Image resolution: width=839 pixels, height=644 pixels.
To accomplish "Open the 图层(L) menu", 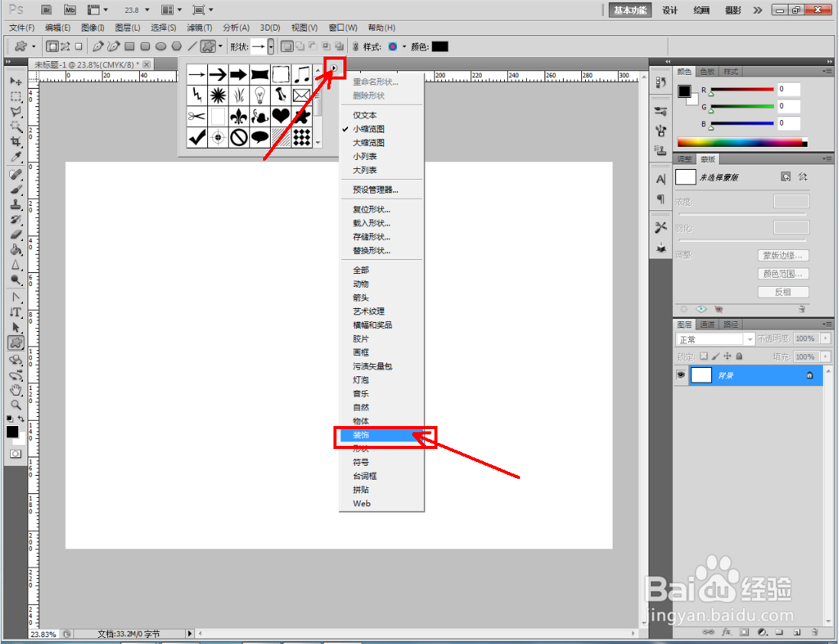I will (128, 28).
